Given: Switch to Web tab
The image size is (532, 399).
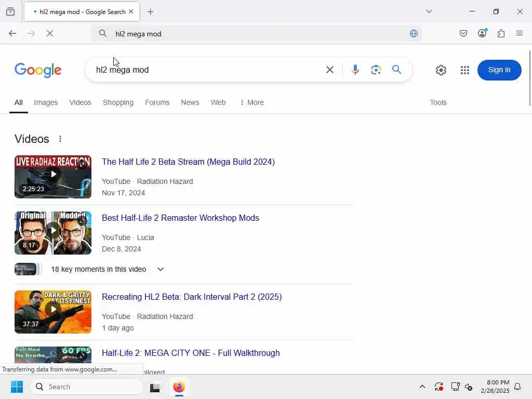Looking at the screenshot, I should tap(218, 102).
